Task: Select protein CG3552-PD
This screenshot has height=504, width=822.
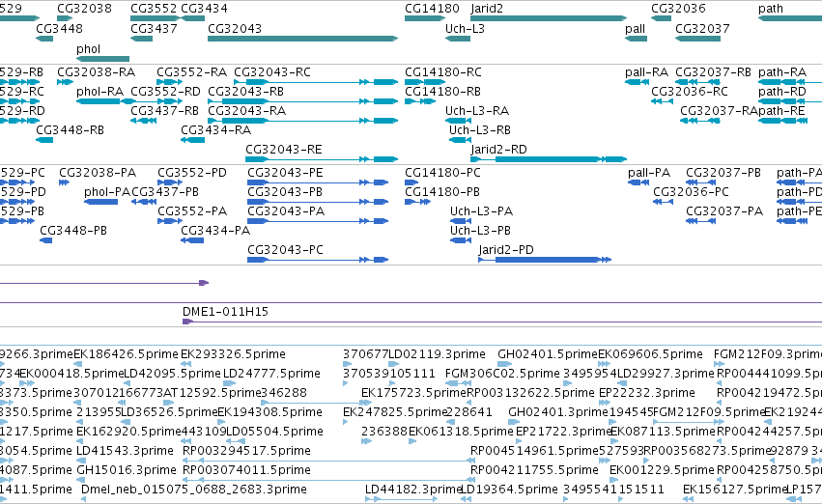Action: click(x=192, y=173)
